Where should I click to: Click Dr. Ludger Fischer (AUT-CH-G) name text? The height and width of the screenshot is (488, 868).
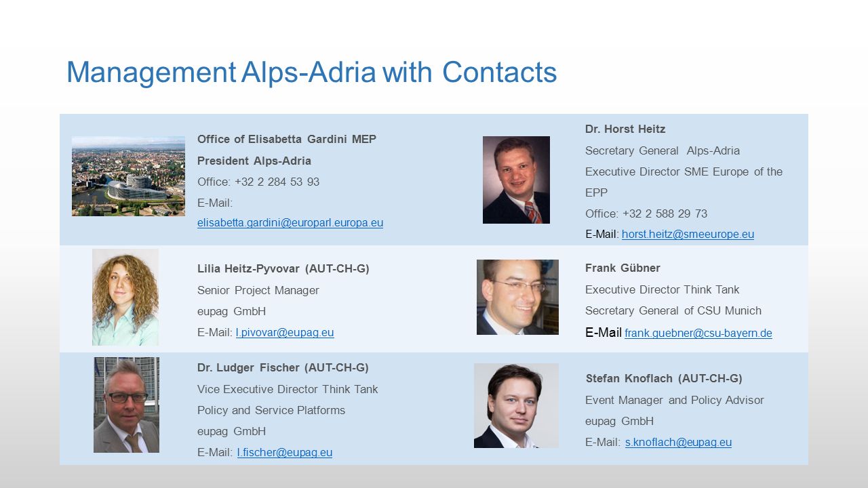(x=283, y=368)
